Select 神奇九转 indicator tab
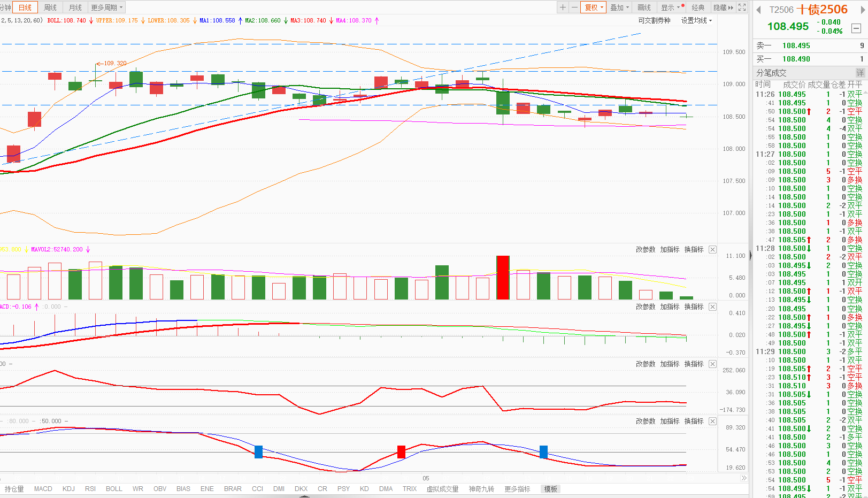The height and width of the screenshot is (498, 868). coord(481,489)
